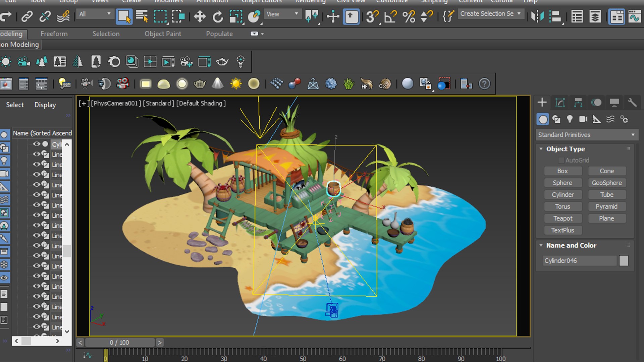Activate the Angle Snap toggle icon
644x362 pixels.
tap(390, 16)
